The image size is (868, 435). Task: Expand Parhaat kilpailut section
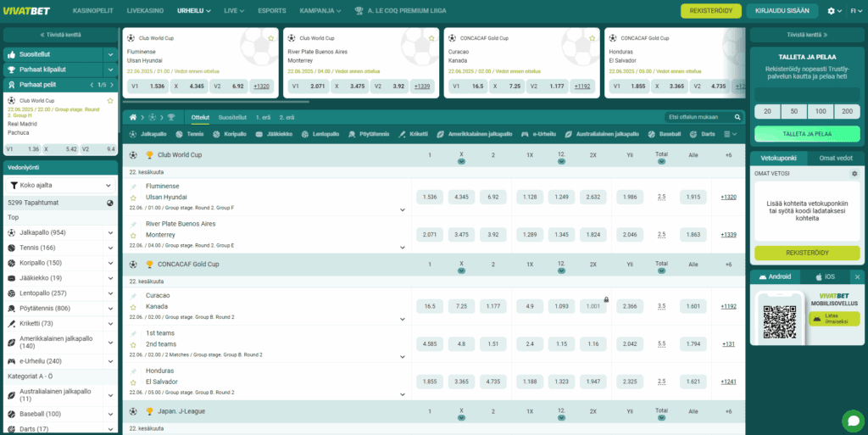pos(111,70)
